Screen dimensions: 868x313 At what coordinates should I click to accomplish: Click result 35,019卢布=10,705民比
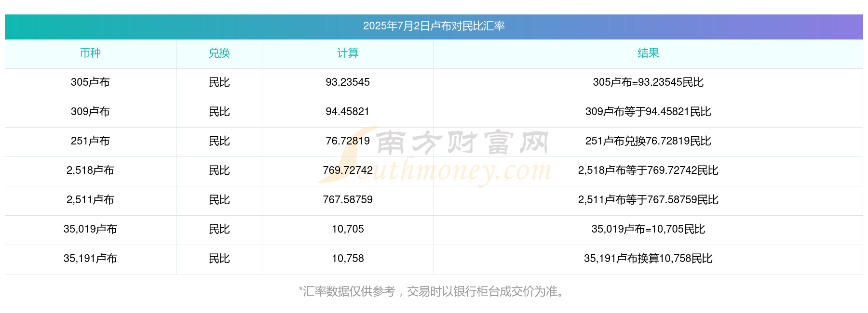pyautogui.click(x=648, y=229)
